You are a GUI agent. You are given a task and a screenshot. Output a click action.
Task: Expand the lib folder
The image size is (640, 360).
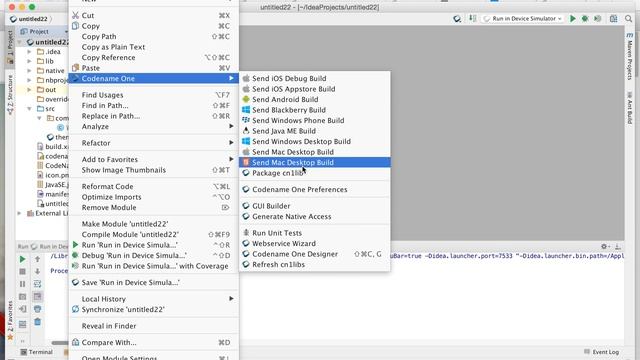coord(29,61)
